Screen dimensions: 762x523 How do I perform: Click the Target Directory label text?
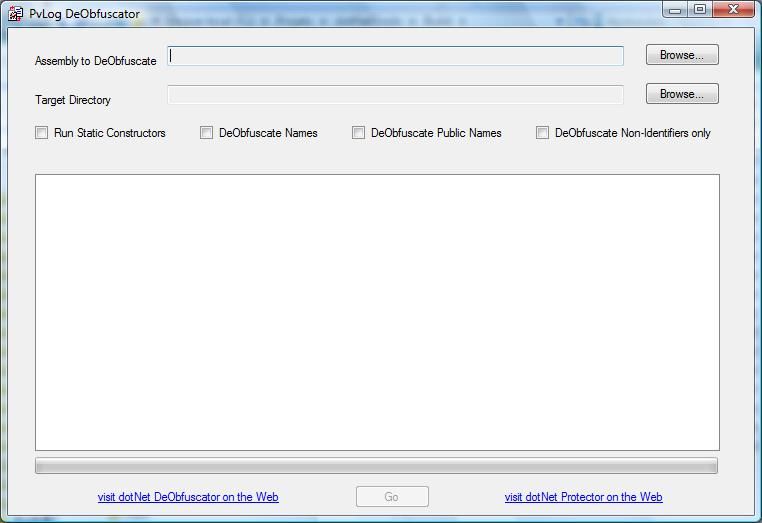pos(73,100)
